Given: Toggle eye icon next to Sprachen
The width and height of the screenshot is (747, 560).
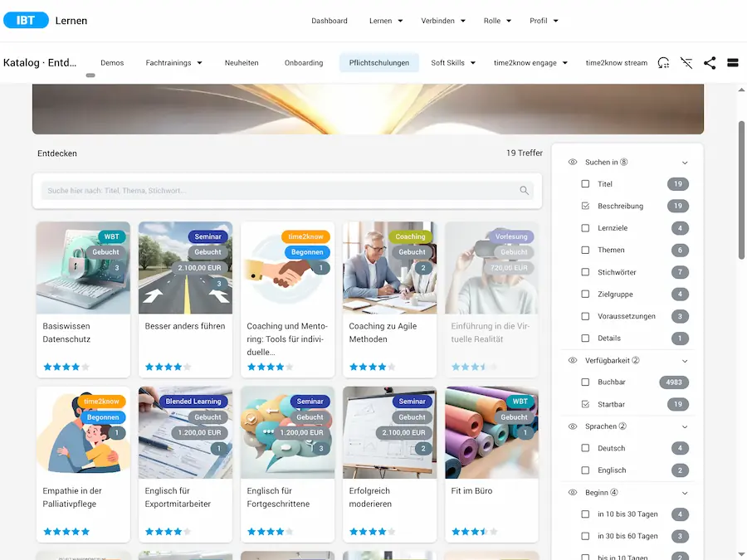Looking at the screenshot, I should coord(573,426).
